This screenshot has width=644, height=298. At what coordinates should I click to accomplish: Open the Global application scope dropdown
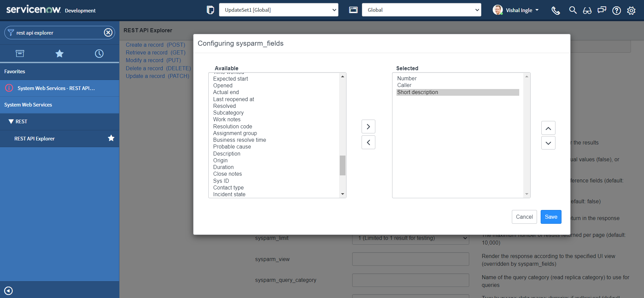click(421, 10)
